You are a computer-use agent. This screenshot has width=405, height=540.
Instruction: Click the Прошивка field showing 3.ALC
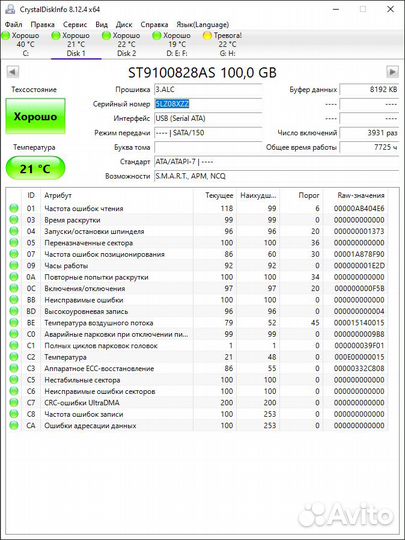208,90
